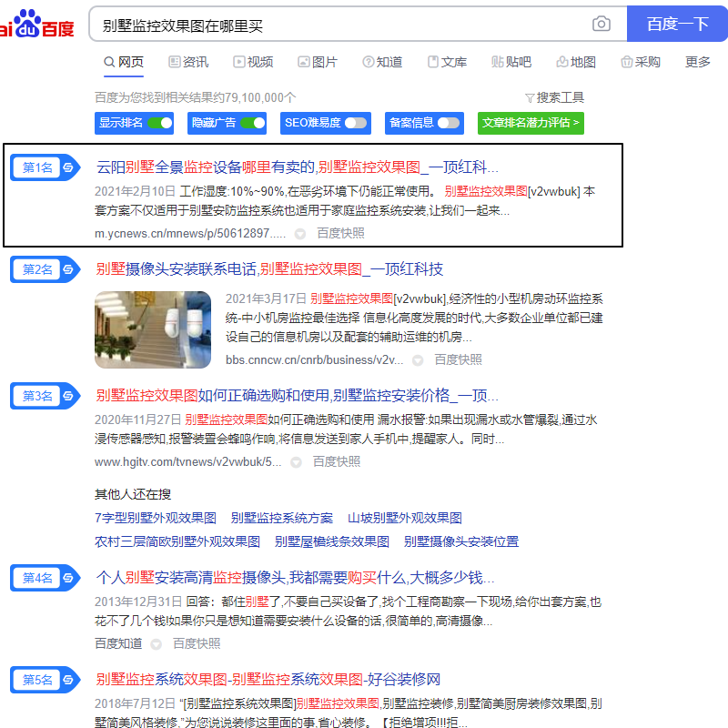Expand dropdown arrow next to m.ycnews.cn URL
The image size is (728, 728).
point(300,234)
